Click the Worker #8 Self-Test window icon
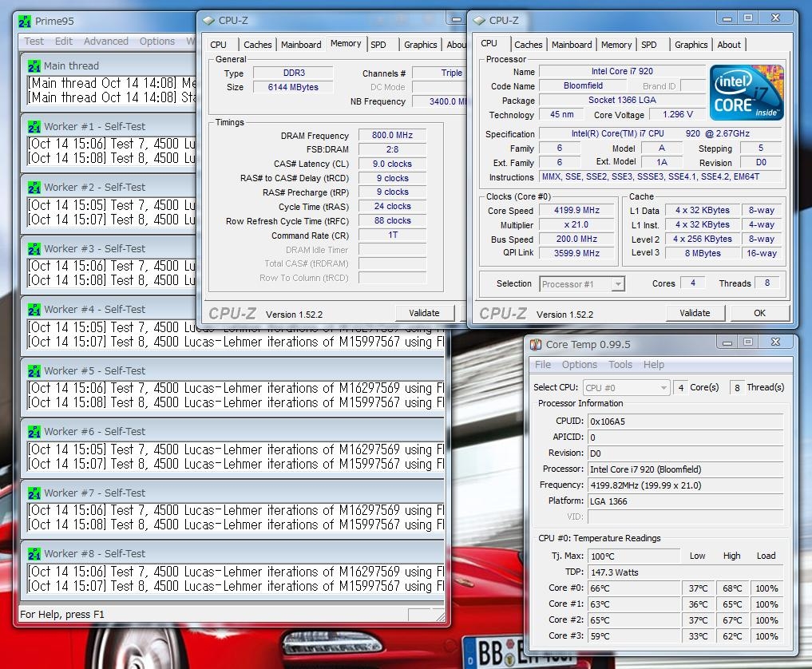Image resolution: width=812 pixels, height=669 pixels. [x=34, y=554]
